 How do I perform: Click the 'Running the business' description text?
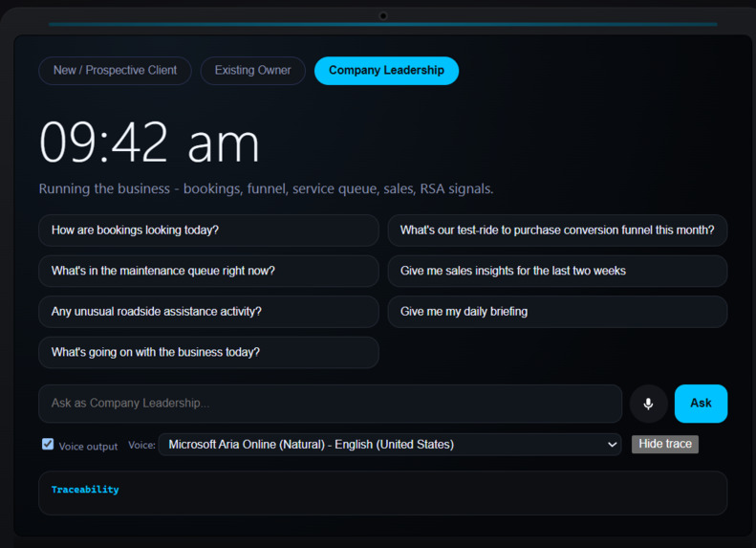[x=266, y=188]
